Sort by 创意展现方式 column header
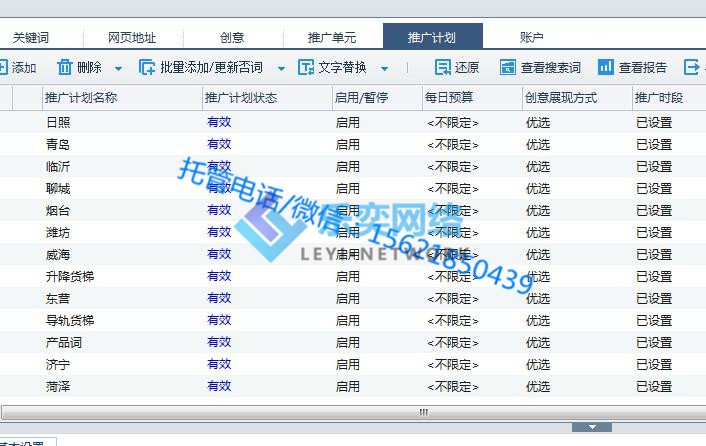 coord(578,98)
